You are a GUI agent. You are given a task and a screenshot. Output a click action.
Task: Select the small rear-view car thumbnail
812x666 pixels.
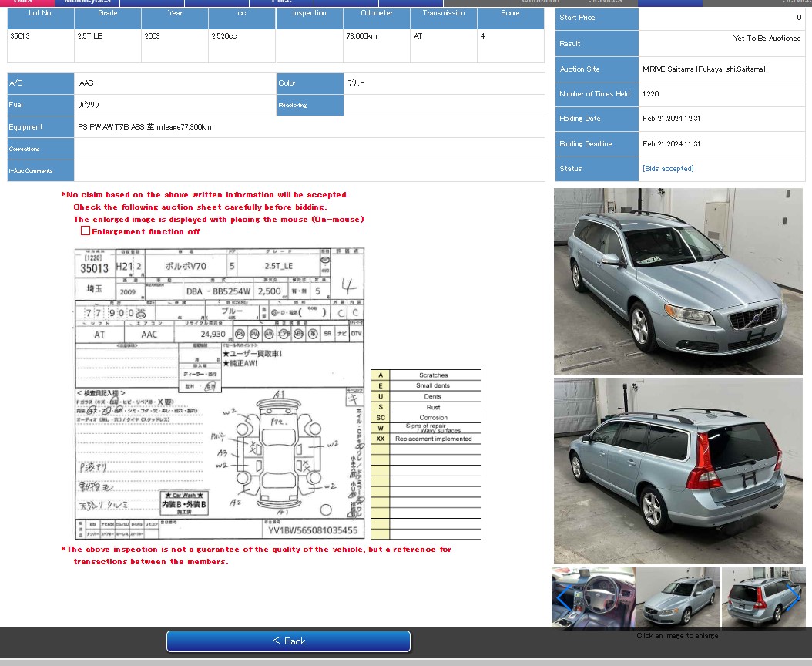(x=759, y=598)
